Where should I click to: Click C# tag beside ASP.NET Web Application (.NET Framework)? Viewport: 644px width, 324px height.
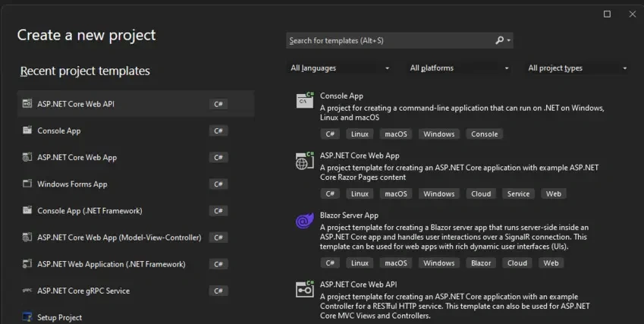(218, 264)
